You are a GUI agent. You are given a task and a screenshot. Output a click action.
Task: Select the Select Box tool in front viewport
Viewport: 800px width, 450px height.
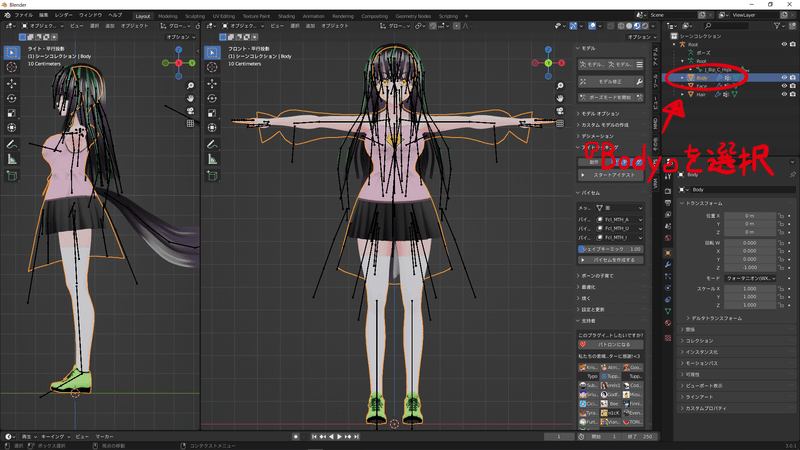[212, 52]
